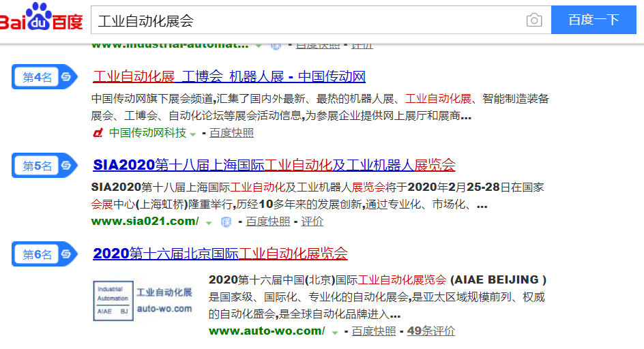Open 中国传动网科技 source link

point(147,133)
